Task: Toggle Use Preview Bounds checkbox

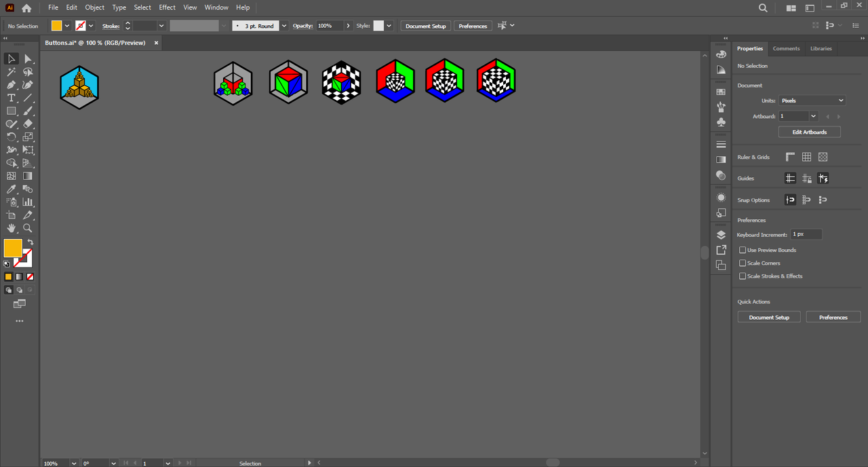Action: click(743, 250)
